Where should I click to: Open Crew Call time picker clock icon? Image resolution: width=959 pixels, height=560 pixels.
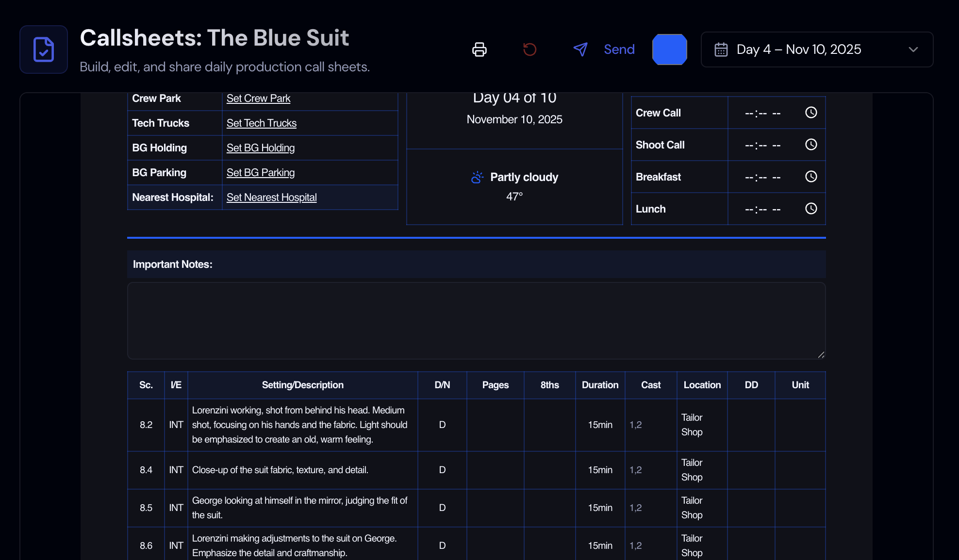(811, 113)
